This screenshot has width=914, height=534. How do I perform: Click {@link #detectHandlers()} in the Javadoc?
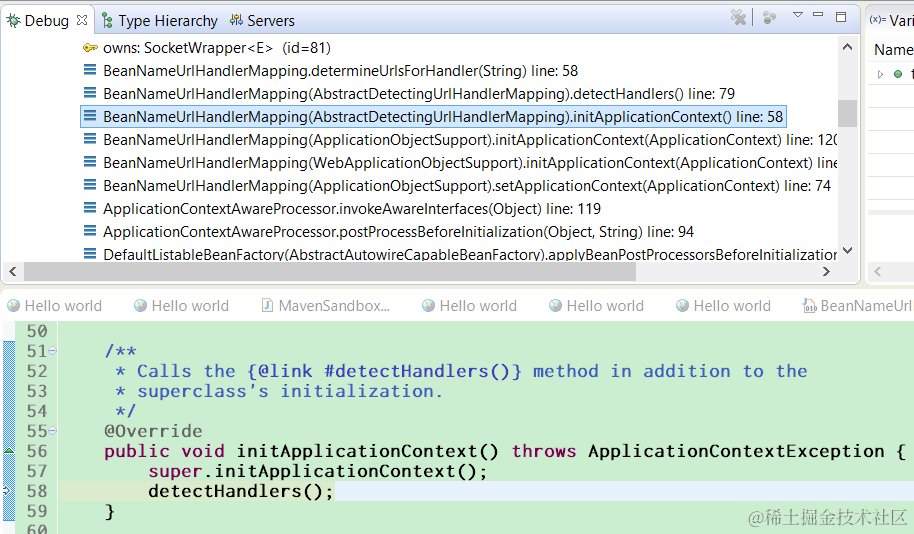click(x=384, y=371)
